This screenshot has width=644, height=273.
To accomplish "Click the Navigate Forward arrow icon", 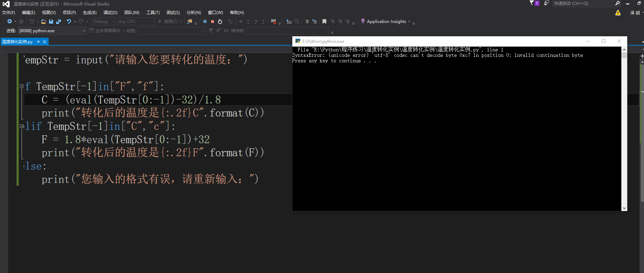I will [21, 22].
